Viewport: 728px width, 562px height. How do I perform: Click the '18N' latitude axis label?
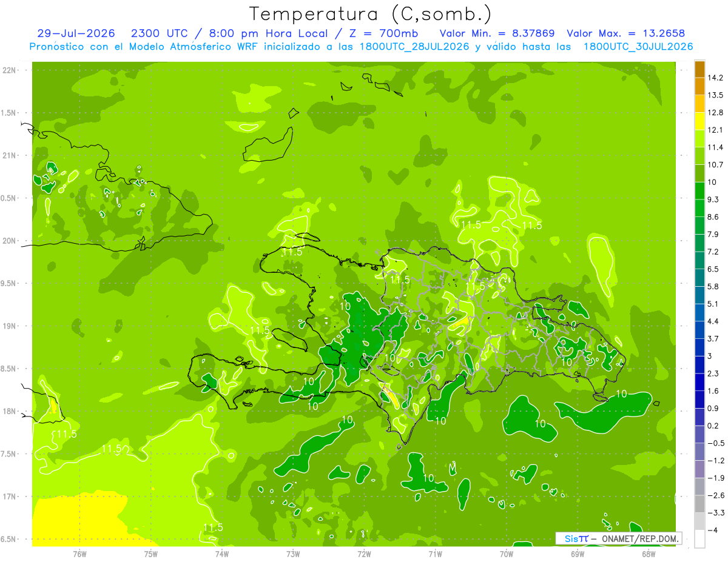tap(9, 411)
